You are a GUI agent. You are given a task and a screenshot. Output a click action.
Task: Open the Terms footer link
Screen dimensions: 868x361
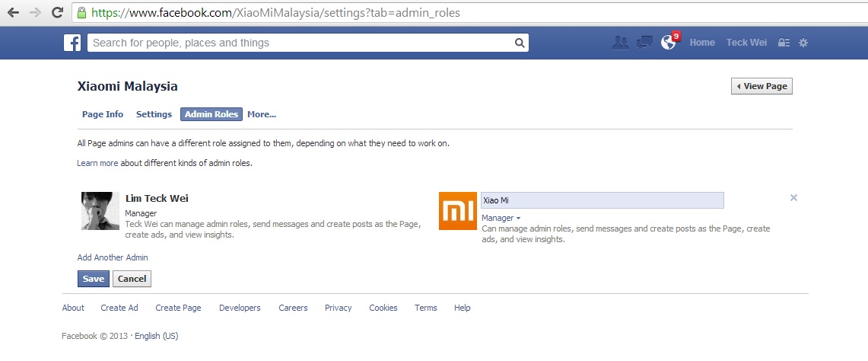426,308
